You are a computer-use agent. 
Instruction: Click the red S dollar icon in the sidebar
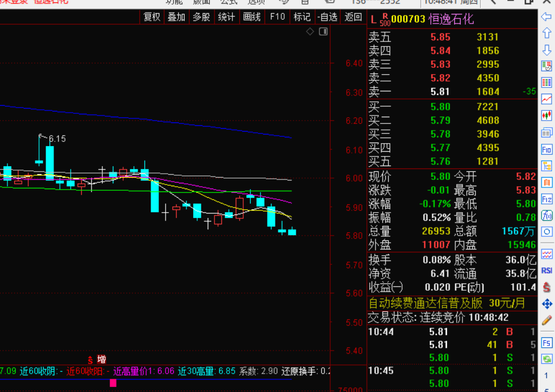[546, 287]
